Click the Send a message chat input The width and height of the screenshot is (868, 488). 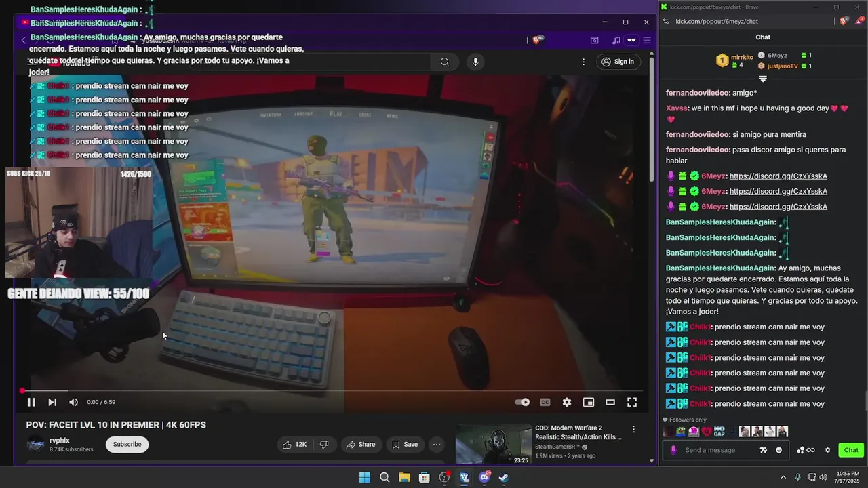pos(719,450)
